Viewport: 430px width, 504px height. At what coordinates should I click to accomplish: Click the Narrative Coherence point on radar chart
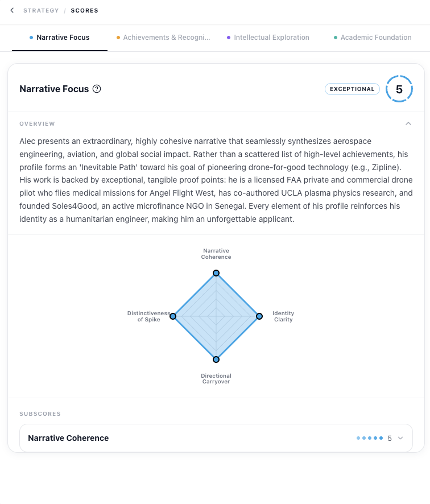tap(216, 273)
